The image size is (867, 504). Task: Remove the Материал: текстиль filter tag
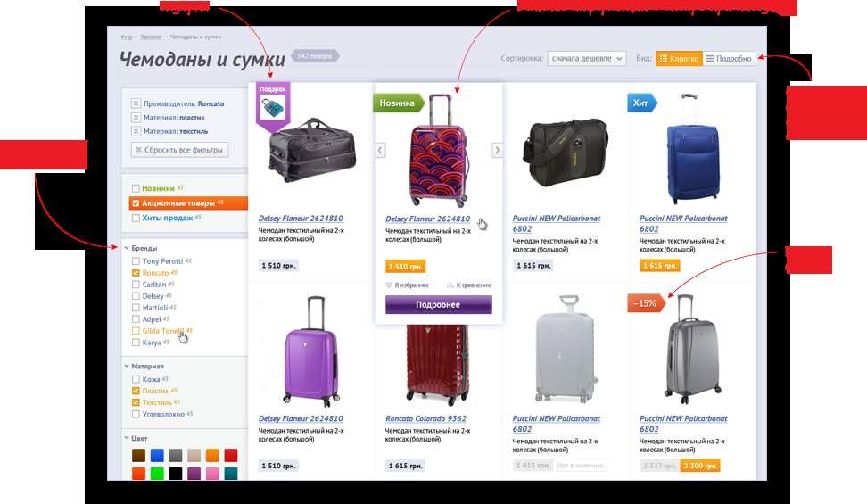pos(136,131)
